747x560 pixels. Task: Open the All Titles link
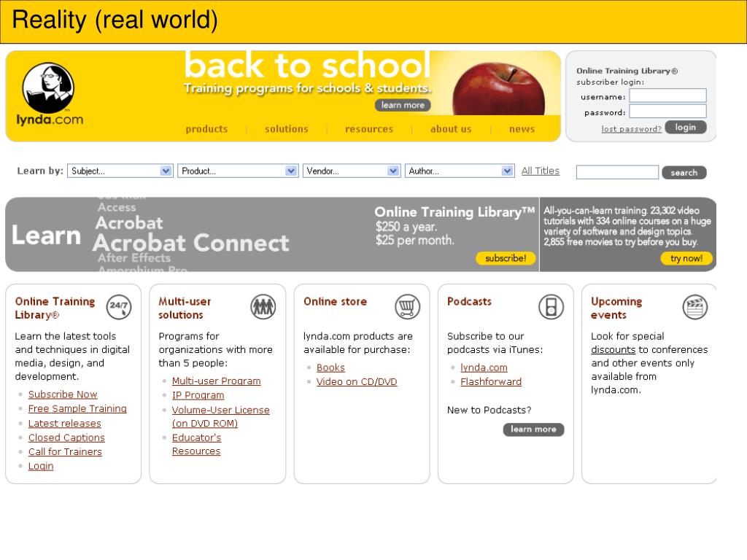tap(541, 171)
